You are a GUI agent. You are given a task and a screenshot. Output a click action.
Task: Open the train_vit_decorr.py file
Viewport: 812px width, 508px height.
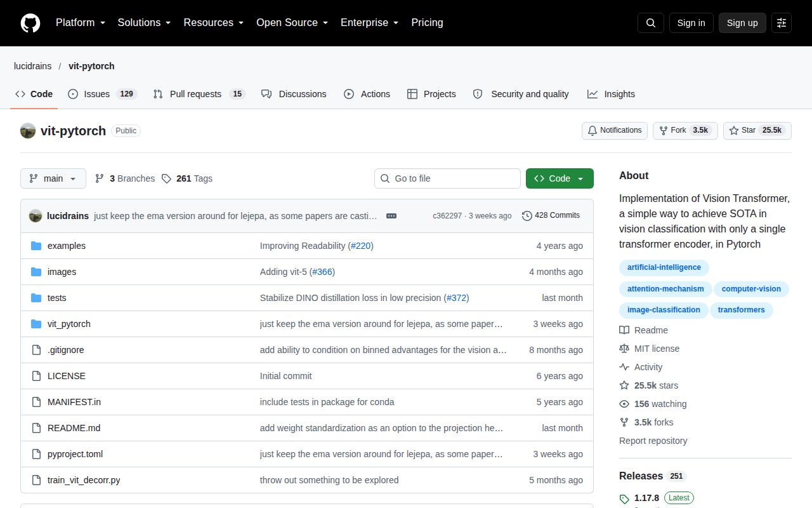click(84, 480)
